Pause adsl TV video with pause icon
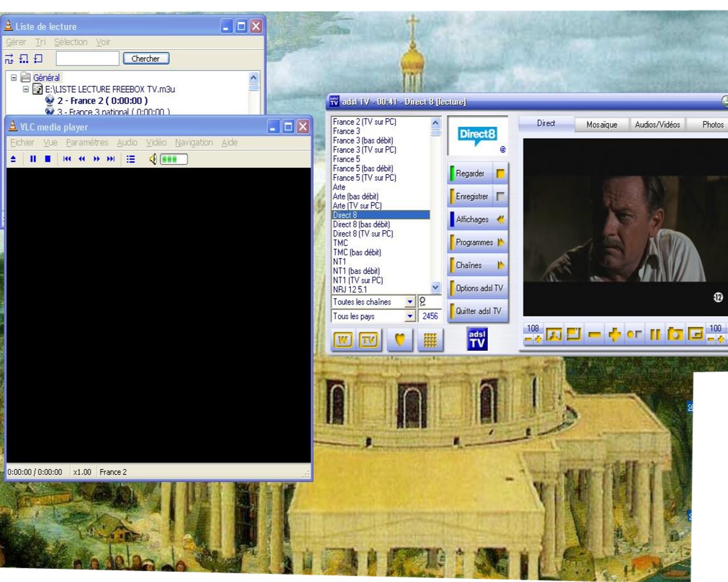This screenshot has height=582, width=728. click(x=655, y=334)
